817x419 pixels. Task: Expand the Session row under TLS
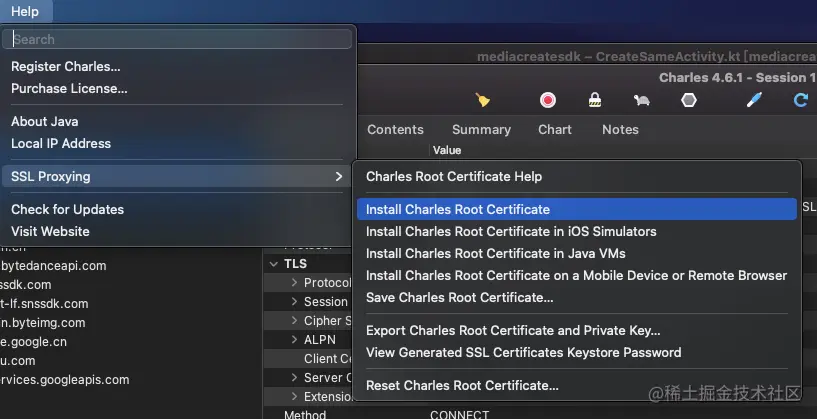294,302
